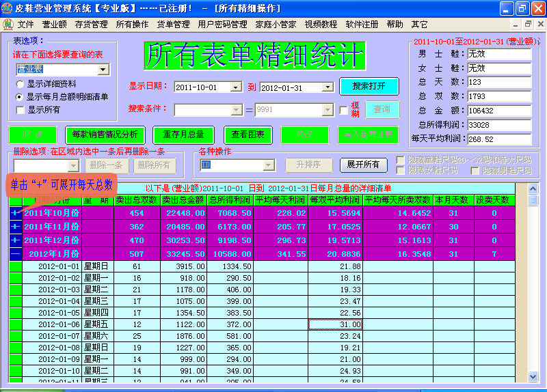Click the 重存月总量 button
This screenshot has height=392, width=547.
pyautogui.click(x=183, y=135)
